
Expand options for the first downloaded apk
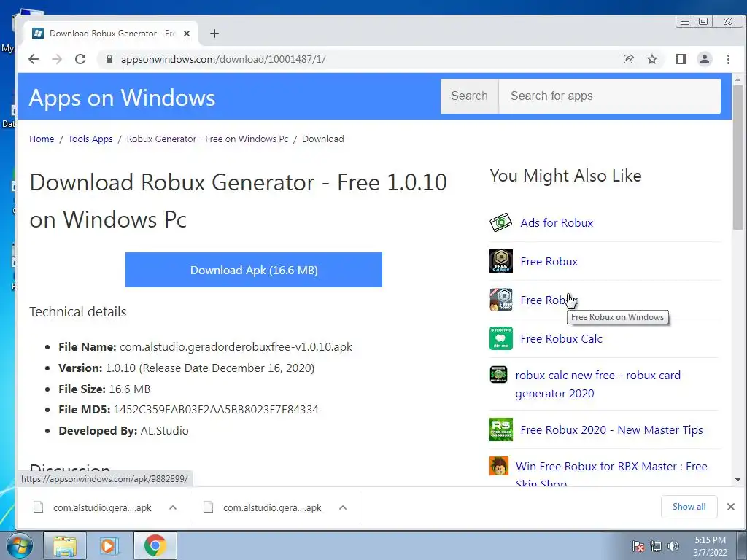tap(173, 507)
